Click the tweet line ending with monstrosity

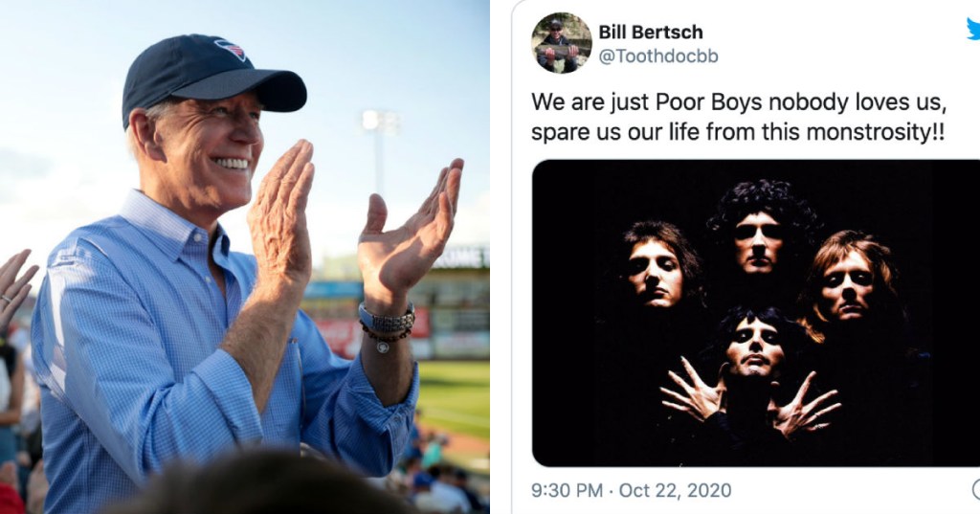(x=738, y=132)
